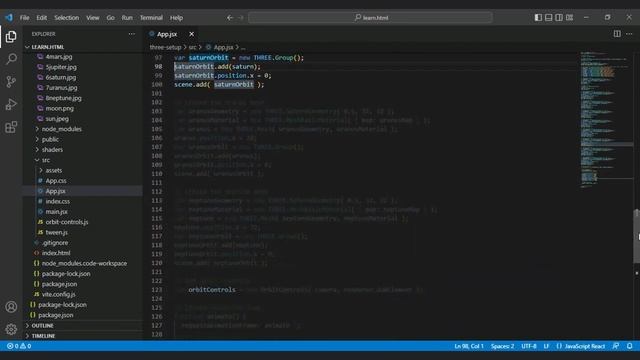Change encoding via UTF-8
Screen dimensions: 640x360
529,346
